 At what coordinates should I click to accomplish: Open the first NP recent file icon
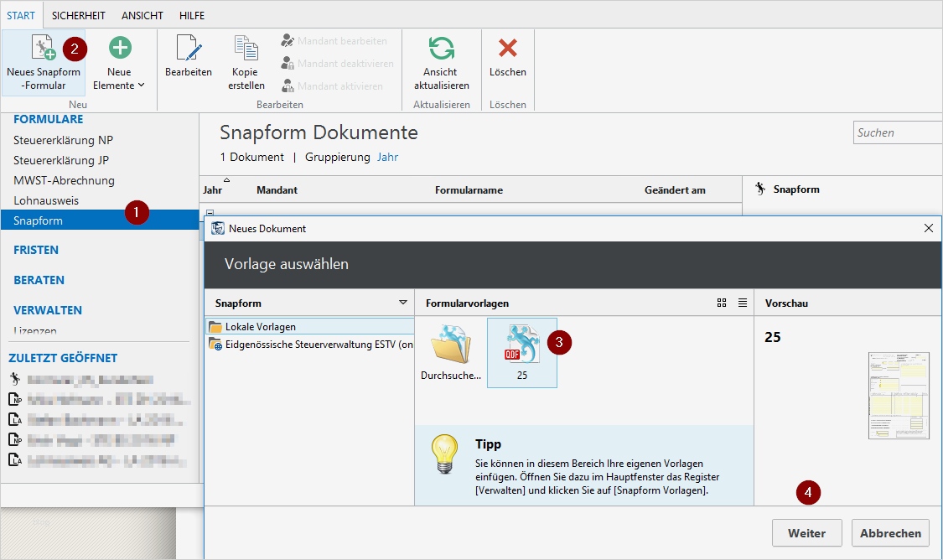(x=15, y=399)
